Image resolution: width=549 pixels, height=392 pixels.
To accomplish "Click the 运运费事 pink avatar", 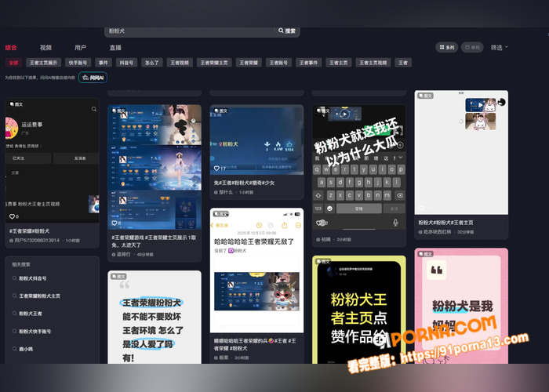I will tap(11, 128).
